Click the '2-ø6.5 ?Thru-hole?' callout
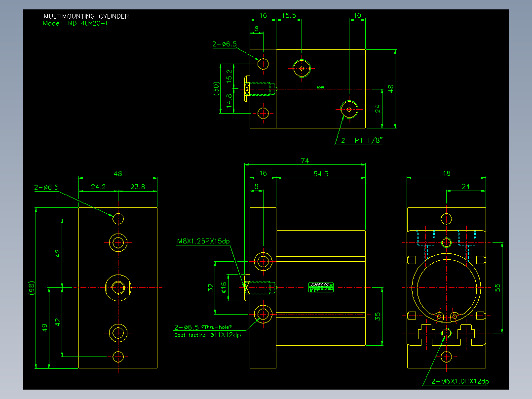Viewport: 532px width, 399px height. tap(203, 327)
